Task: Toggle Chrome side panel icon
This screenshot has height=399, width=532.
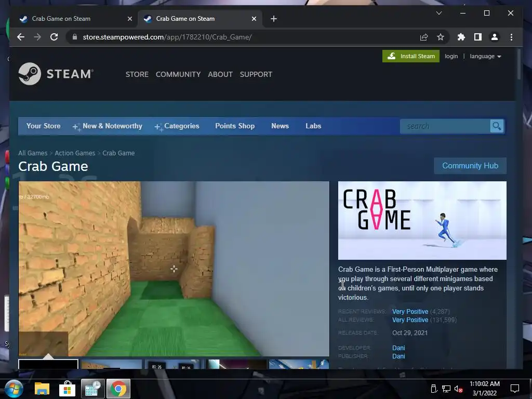Action: tap(478, 37)
